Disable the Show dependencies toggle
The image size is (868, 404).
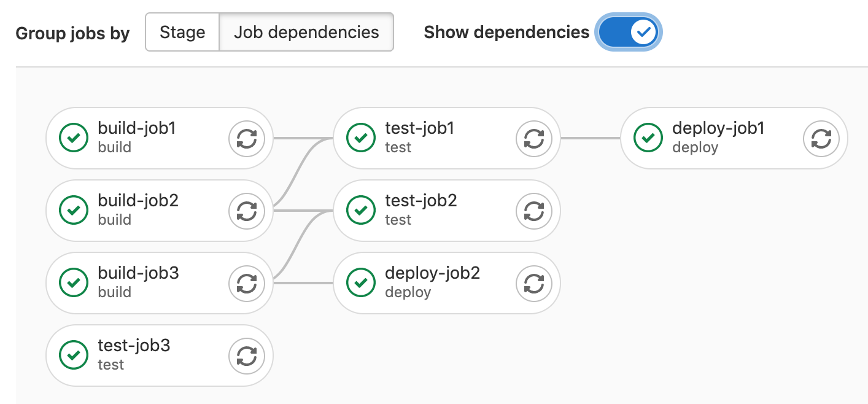[x=627, y=32]
